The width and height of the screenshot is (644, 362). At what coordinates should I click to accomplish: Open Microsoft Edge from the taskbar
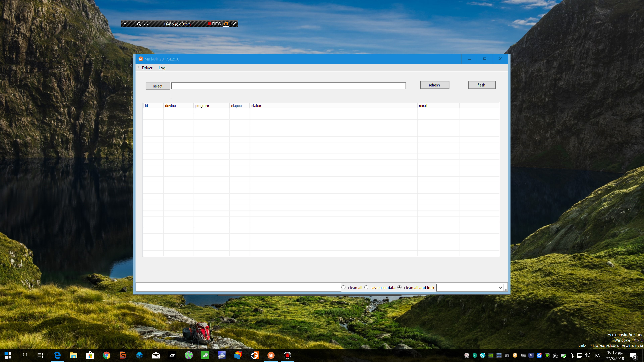tap(57, 355)
